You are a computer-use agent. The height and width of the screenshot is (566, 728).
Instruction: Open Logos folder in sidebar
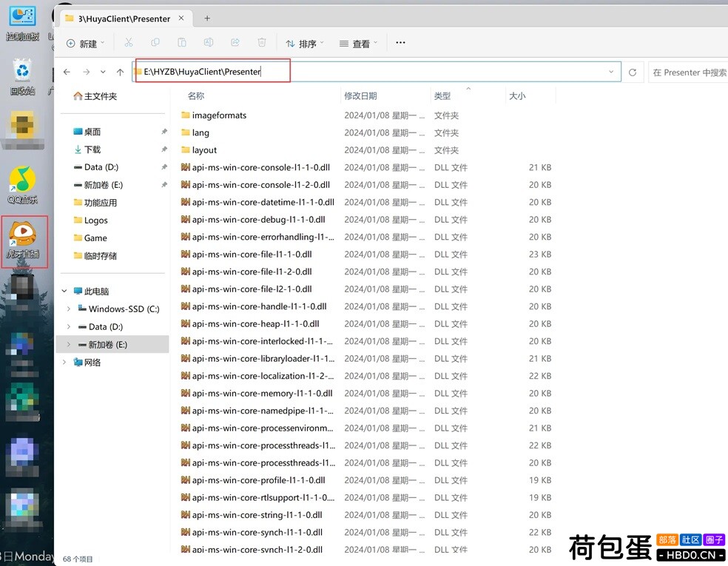click(90, 220)
